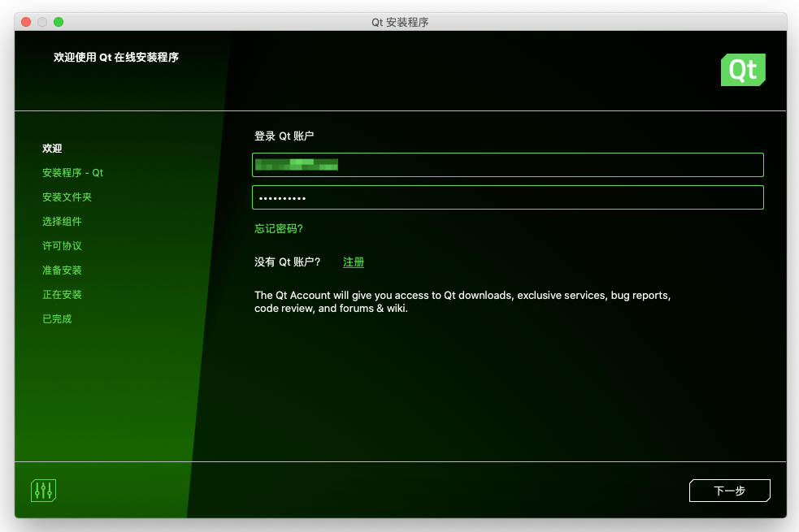Viewport: 799px width, 532px height.
Task: Close the Qt installer window
Action: click(x=26, y=22)
